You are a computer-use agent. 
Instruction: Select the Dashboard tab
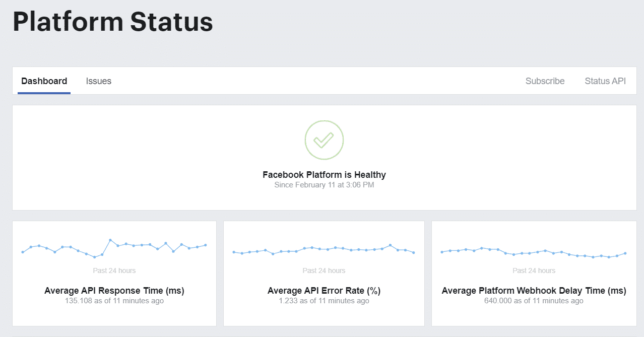[x=44, y=81]
